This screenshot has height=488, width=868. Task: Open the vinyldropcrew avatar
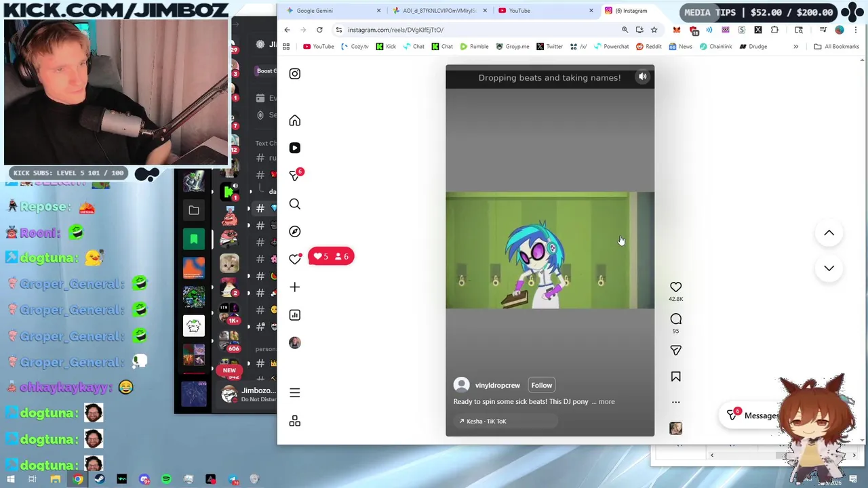462,385
